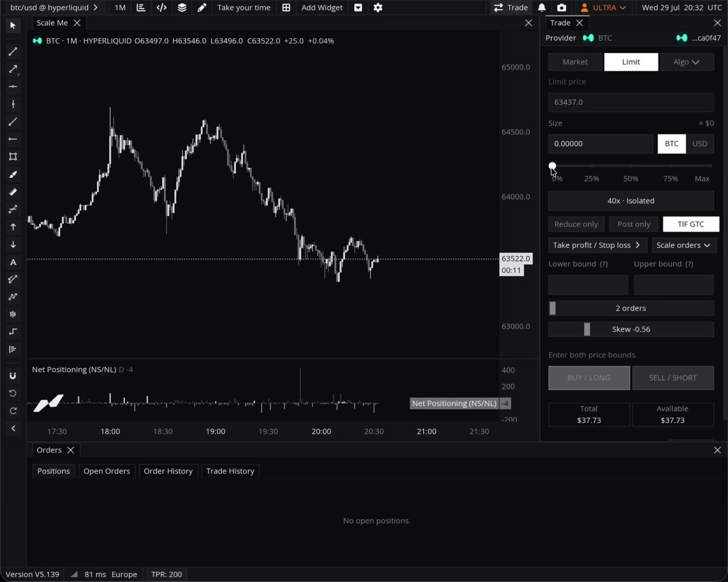This screenshot has height=582, width=728.
Task: Open the layers stack icon
Action: click(182, 7)
